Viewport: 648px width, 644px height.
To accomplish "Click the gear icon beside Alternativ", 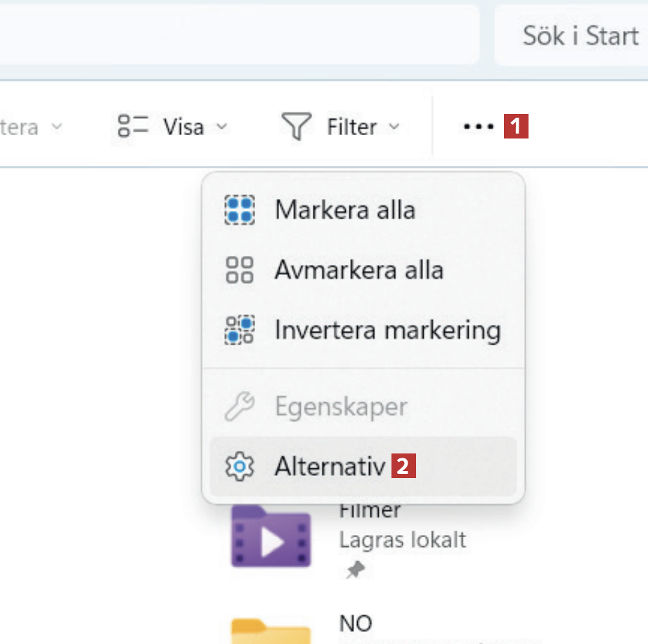I will (x=240, y=466).
